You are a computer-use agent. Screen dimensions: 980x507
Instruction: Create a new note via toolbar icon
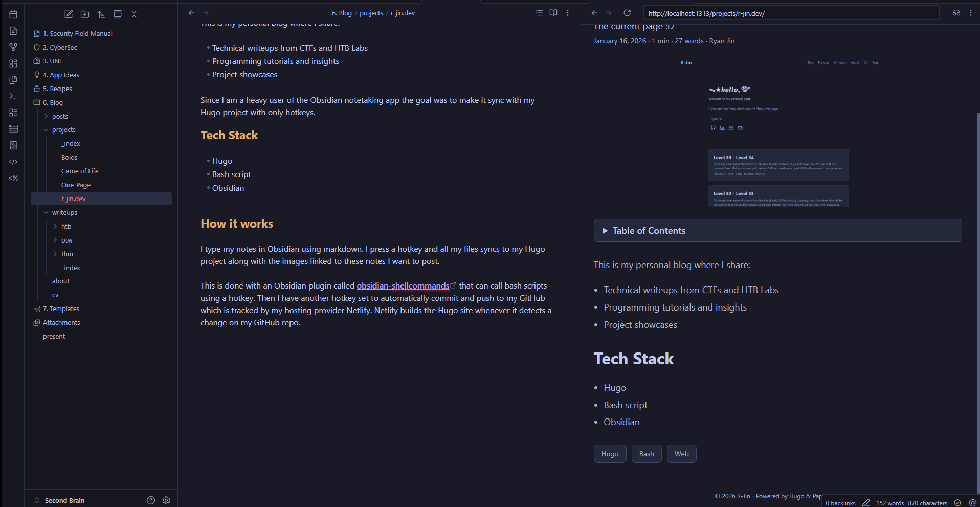tap(69, 14)
